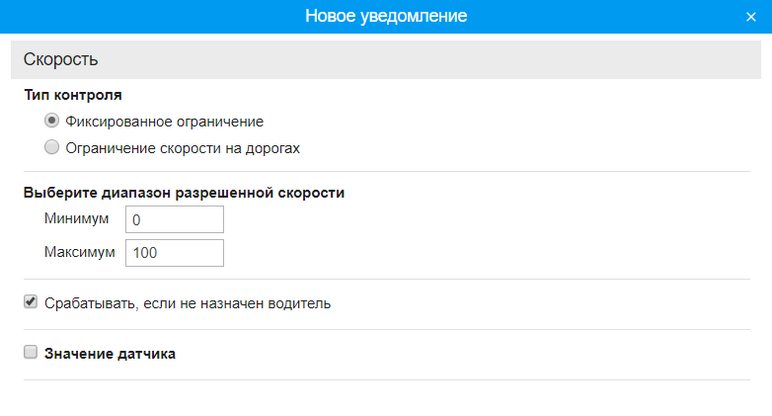Screen dimensions: 772x416
Task: Place cursor on the 0 value
Action: [x=137, y=221]
